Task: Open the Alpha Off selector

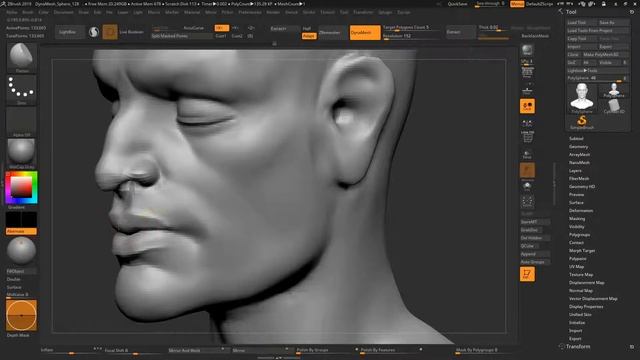Action: tap(22, 122)
